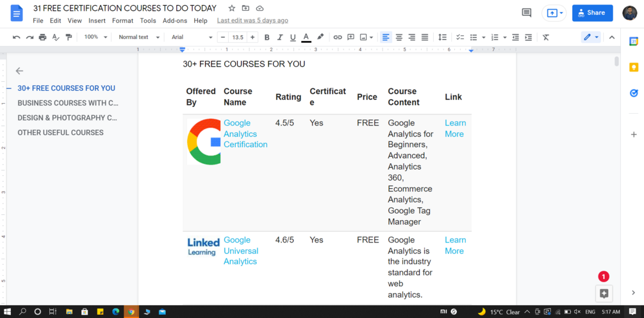
Task: Add a comment from the toolbar
Action: 351,37
